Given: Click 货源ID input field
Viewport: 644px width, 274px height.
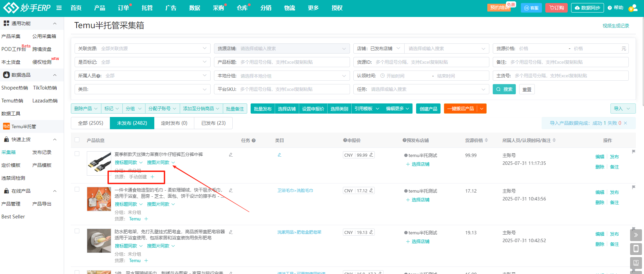Looking at the screenshot, I should 421,62.
